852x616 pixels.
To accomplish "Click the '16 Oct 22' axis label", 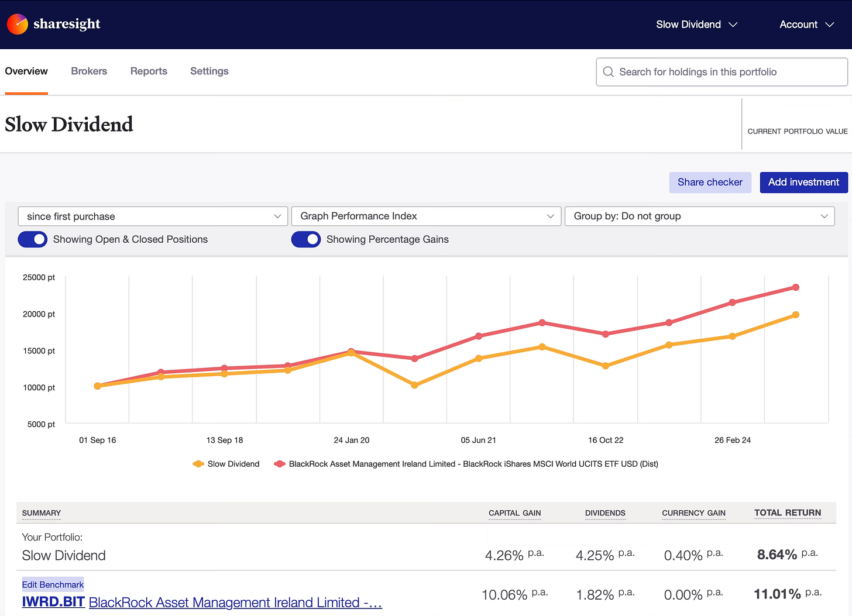I will (606, 440).
